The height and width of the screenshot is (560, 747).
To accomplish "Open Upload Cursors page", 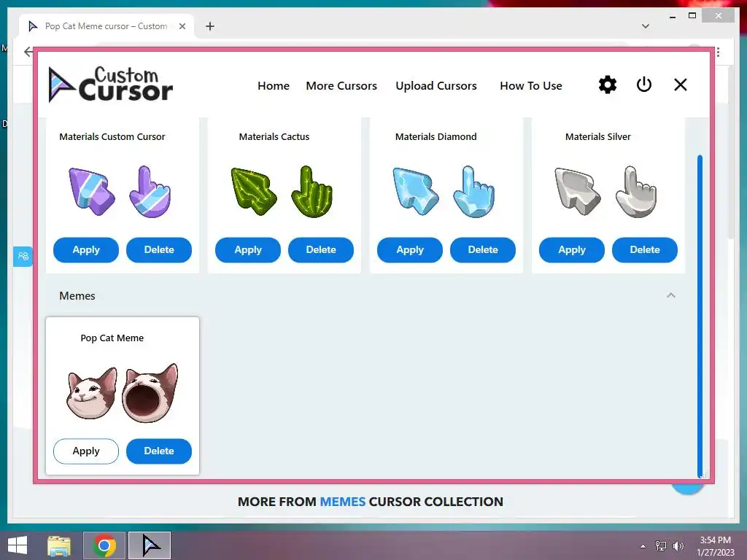I will pyautogui.click(x=436, y=86).
